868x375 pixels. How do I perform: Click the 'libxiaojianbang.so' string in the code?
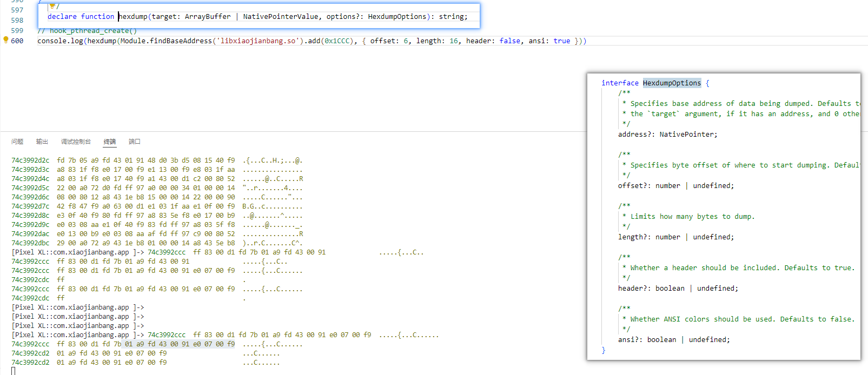[x=258, y=41]
